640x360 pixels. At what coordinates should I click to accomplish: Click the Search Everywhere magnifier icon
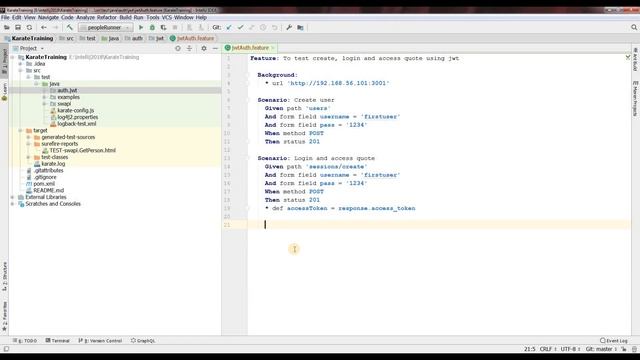[634, 27]
